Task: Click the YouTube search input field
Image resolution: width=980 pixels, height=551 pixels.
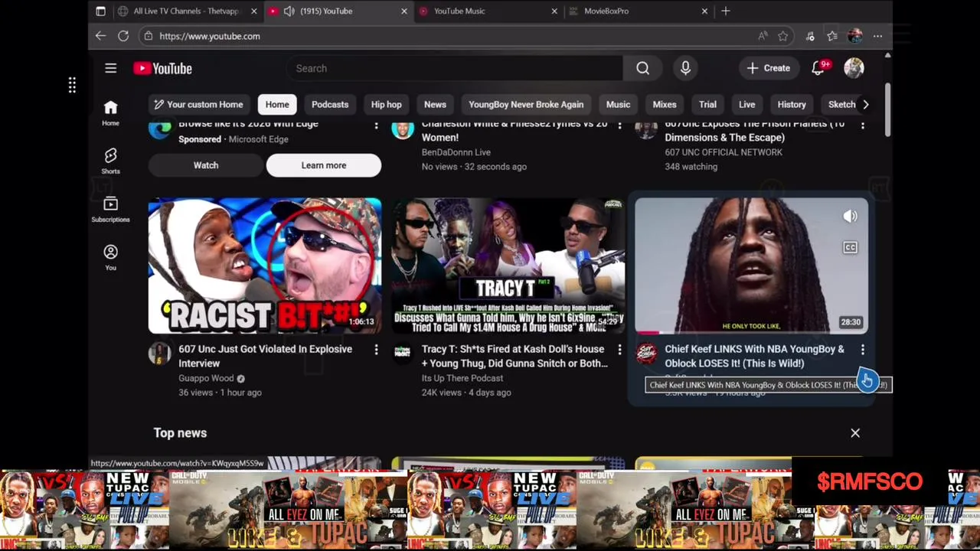Action: [455, 68]
